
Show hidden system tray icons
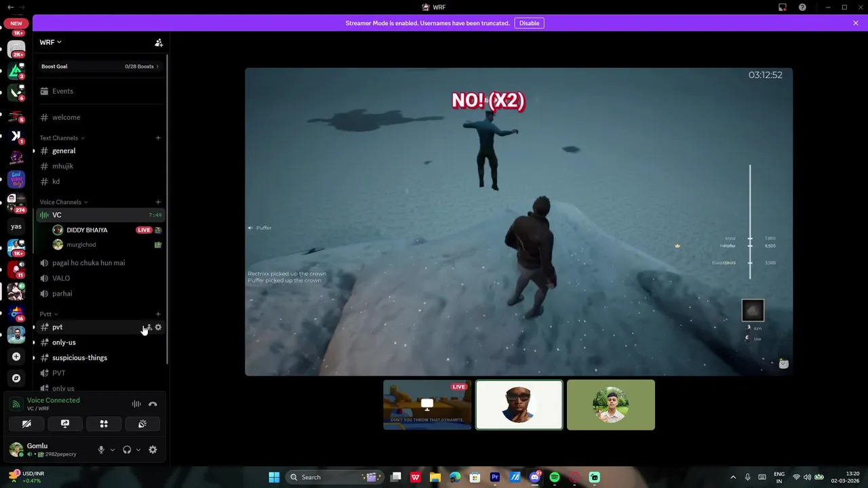coord(733,477)
